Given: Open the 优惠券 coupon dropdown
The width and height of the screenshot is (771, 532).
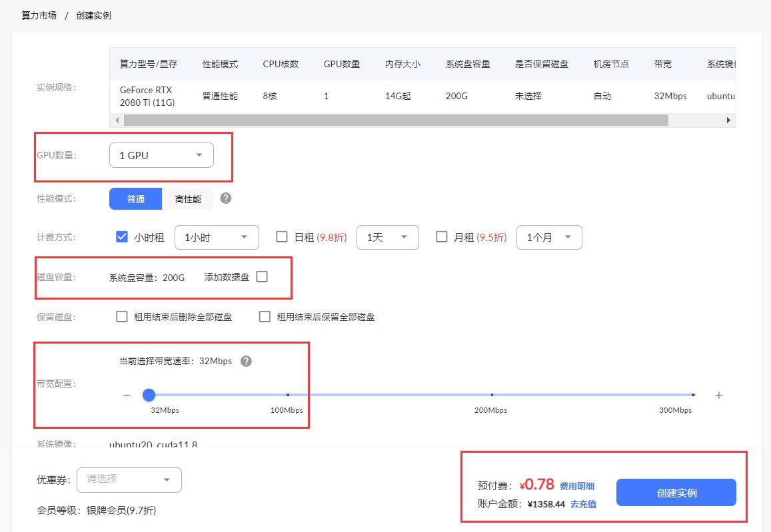Looking at the screenshot, I should (x=129, y=479).
